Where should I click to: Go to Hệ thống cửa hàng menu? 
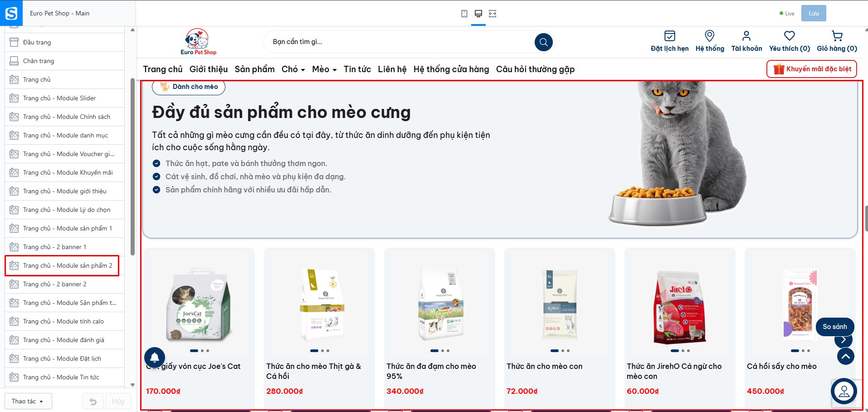click(451, 69)
